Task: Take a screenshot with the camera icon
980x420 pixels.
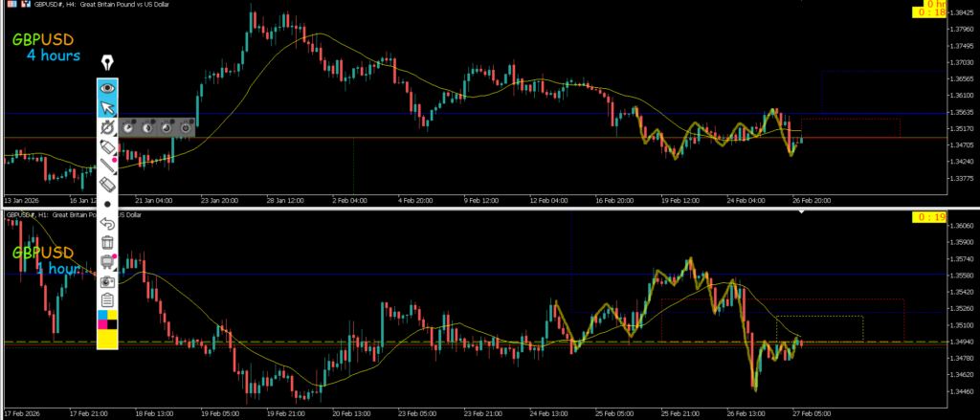Action: pyautogui.click(x=108, y=281)
